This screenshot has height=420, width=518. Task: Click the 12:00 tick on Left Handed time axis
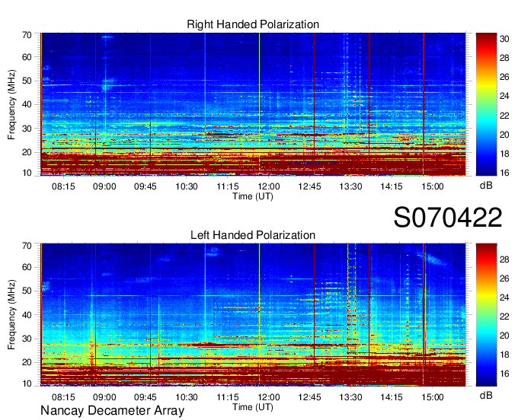pos(269,397)
